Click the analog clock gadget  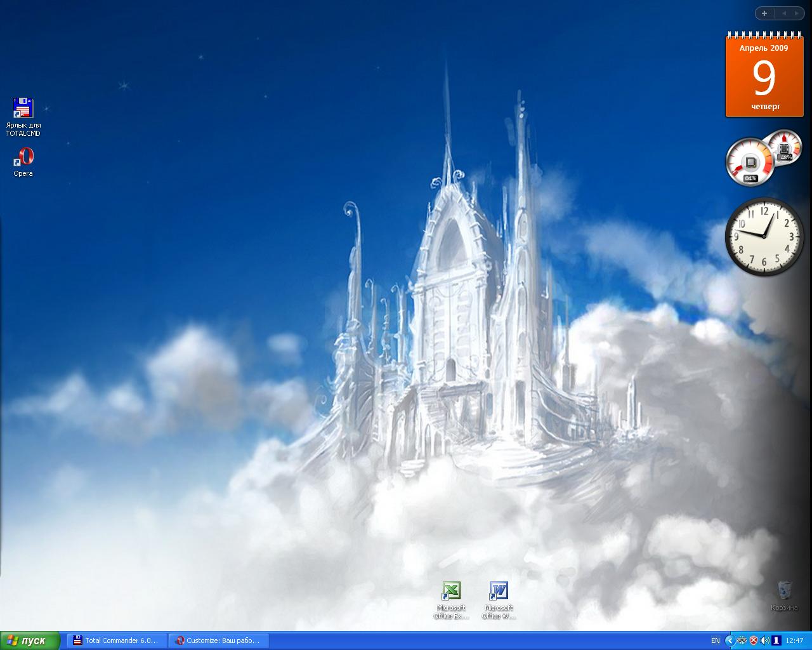click(x=764, y=236)
